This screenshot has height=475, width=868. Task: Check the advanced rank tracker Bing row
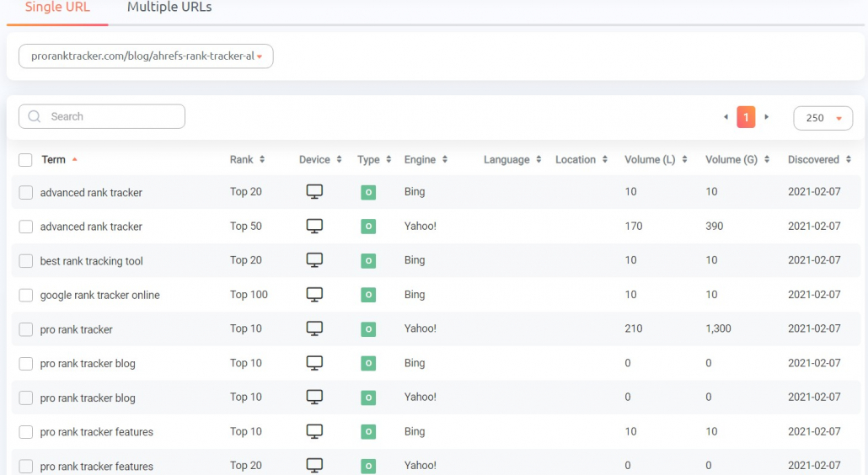point(25,192)
